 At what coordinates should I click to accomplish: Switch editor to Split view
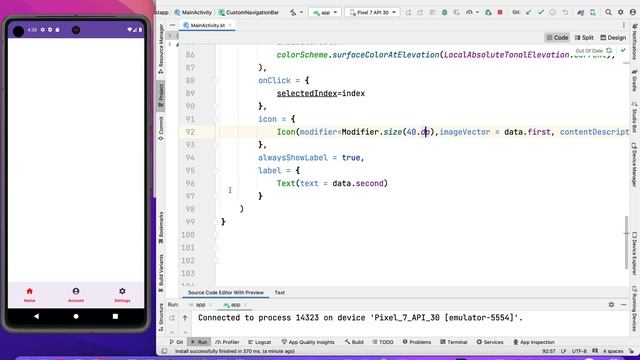point(584,38)
